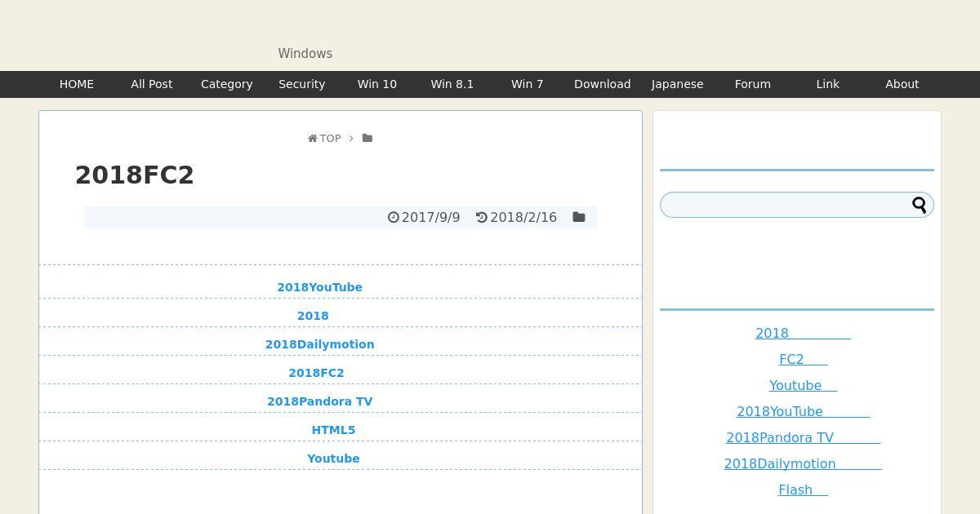Open the About page
The image size is (980, 514).
[x=902, y=84]
